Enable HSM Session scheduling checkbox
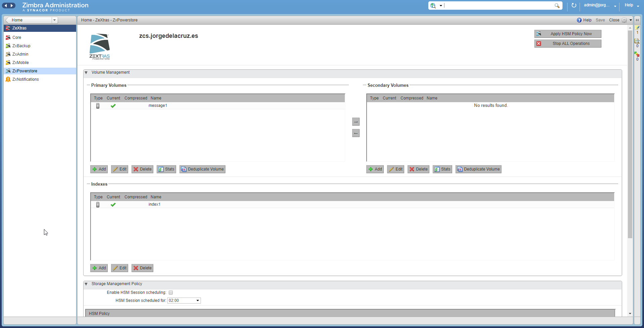 (x=171, y=292)
